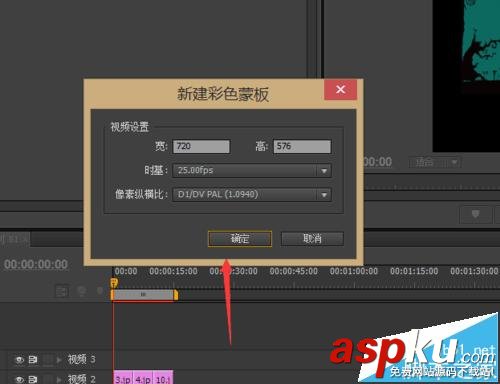Click ruler time 00:00:15:00
500x384 pixels.
coord(173,271)
